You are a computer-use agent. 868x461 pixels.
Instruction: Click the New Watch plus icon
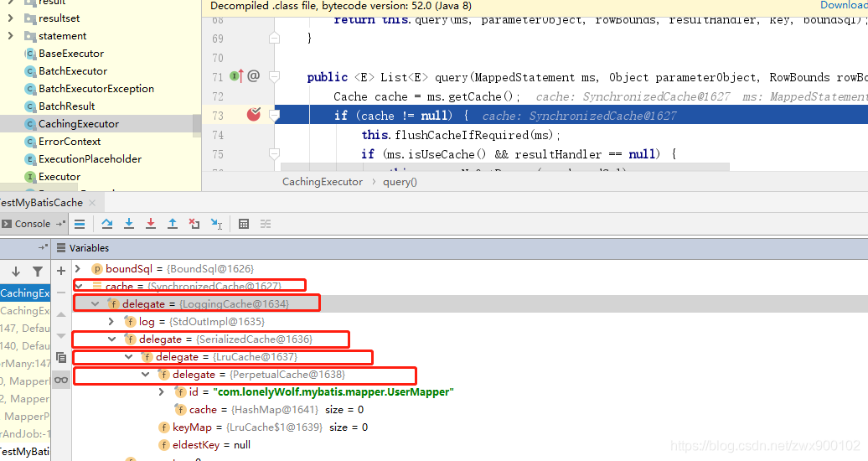[61, 271]
